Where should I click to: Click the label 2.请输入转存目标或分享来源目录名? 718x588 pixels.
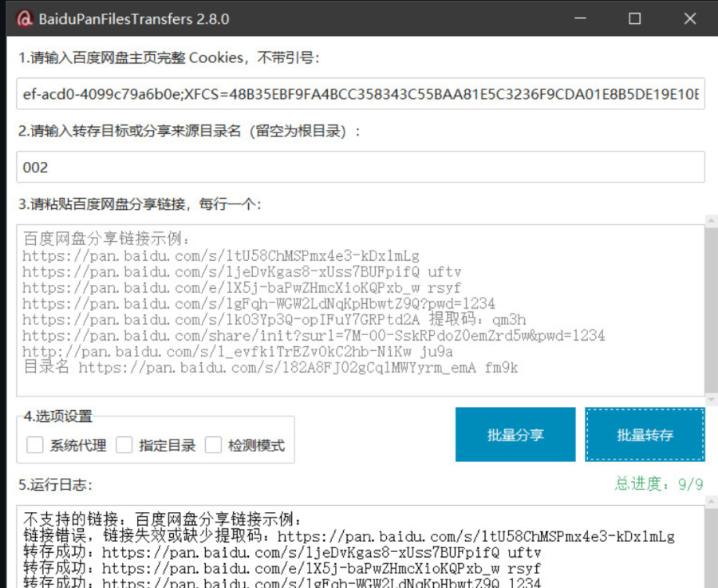coord(189,131)
